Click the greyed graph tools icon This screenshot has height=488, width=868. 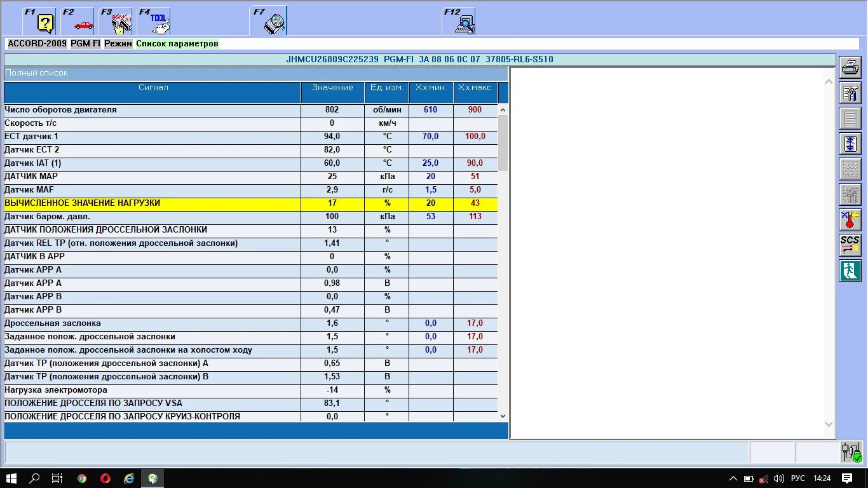850,194
